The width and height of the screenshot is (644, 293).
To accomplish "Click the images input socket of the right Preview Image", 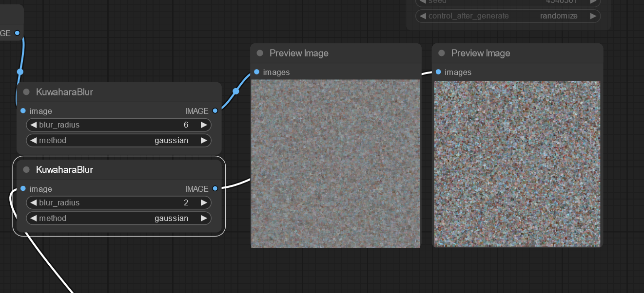I will pyautogui.click(x=438, y=72).
